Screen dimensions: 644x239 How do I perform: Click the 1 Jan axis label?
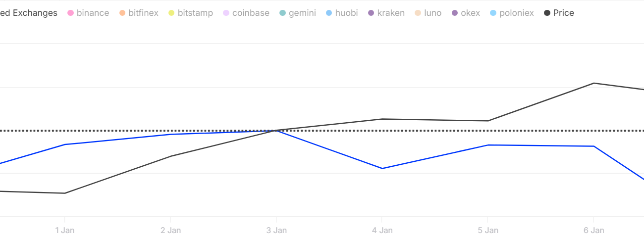(64, 230)
